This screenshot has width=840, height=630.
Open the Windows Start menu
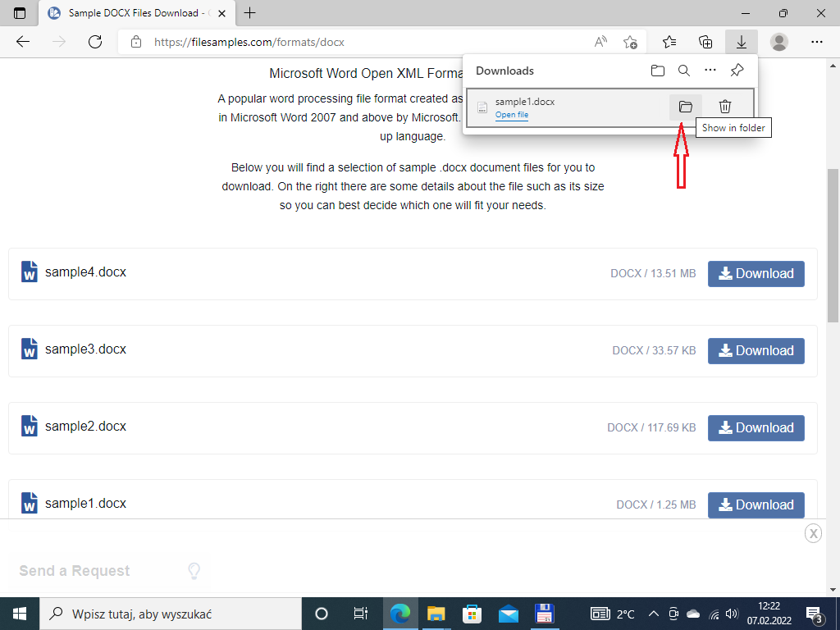20,614
